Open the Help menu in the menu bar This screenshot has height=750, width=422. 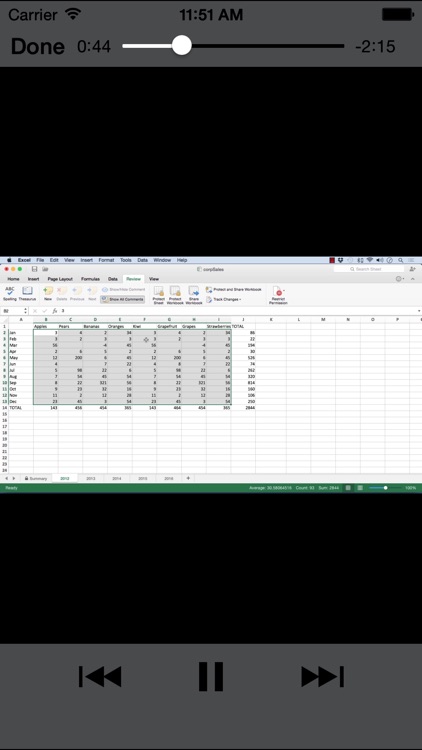[182, 260]
